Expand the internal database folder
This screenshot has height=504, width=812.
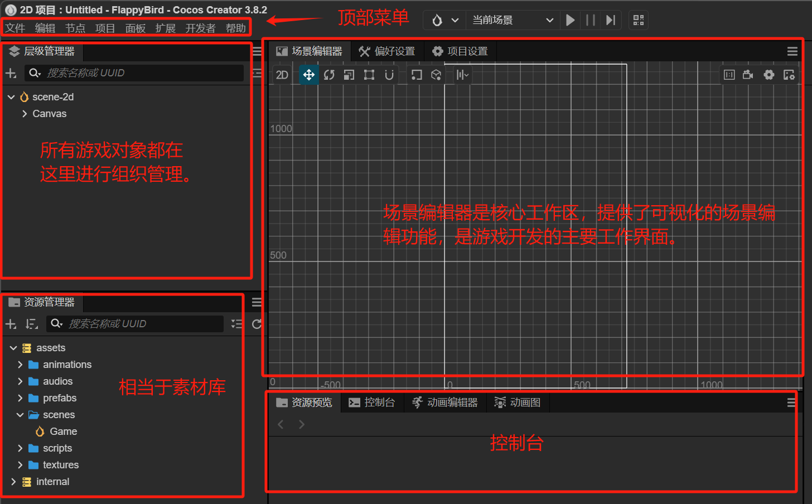(x=13, y=482)
